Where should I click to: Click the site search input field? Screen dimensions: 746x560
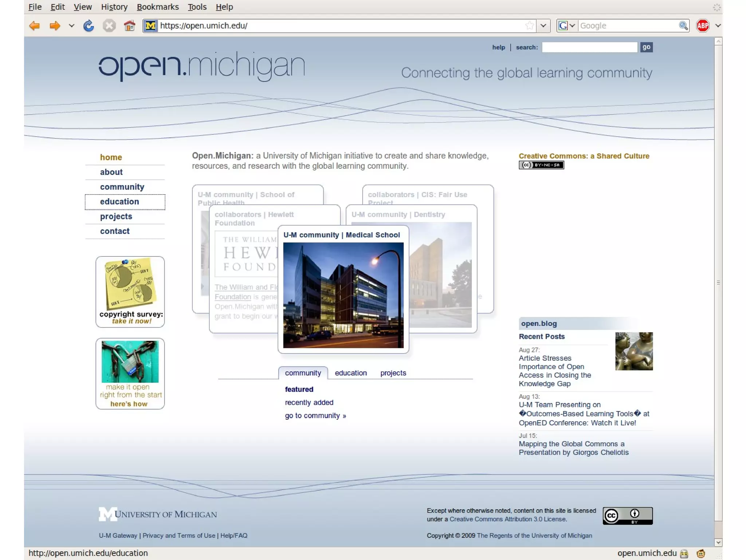(x=589, y=47)
